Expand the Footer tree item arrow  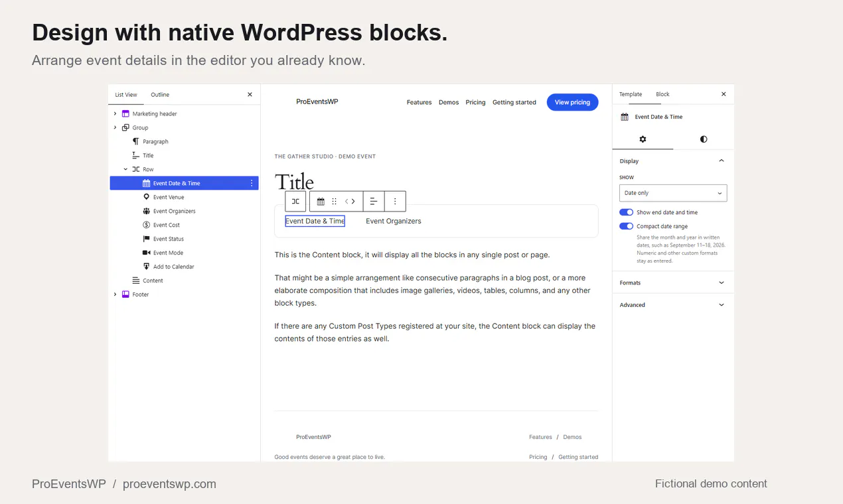tap(115, 295)
